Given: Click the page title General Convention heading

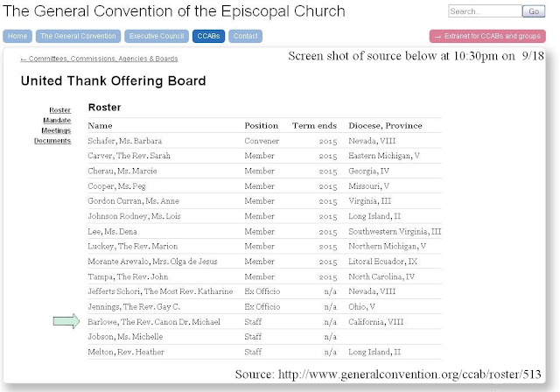Looking at the screenshot, I should pos(174,11).
